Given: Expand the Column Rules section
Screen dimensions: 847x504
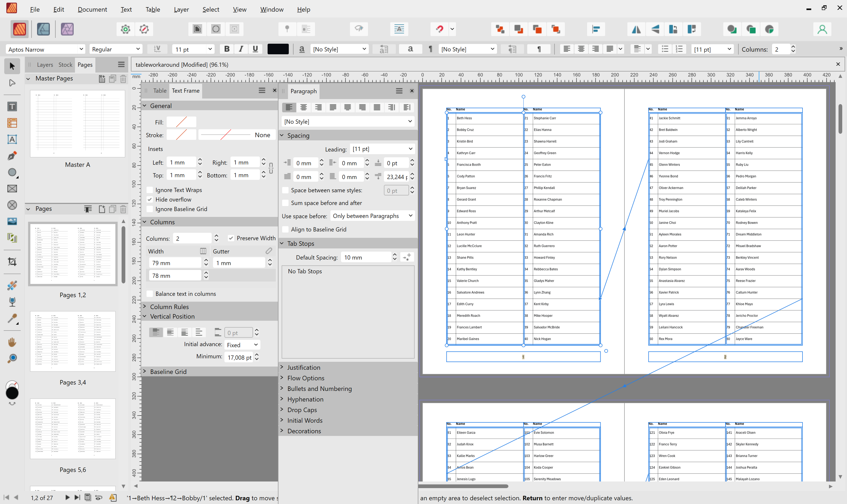Looking at the screenshot, I should (169, 307).
